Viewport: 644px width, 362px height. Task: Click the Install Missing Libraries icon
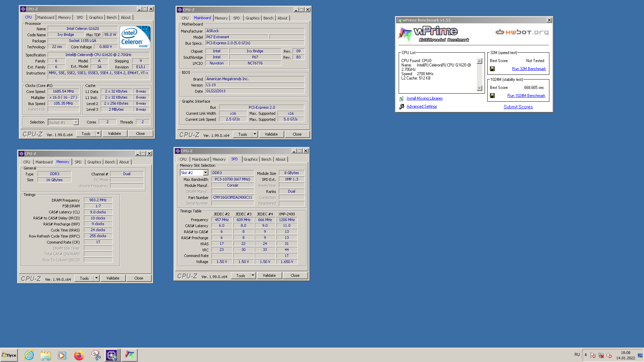point(401,99)
